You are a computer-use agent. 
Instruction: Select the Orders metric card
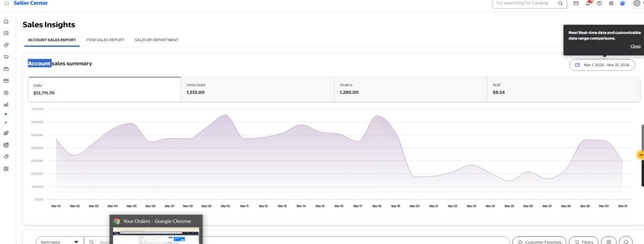point(411,89)
